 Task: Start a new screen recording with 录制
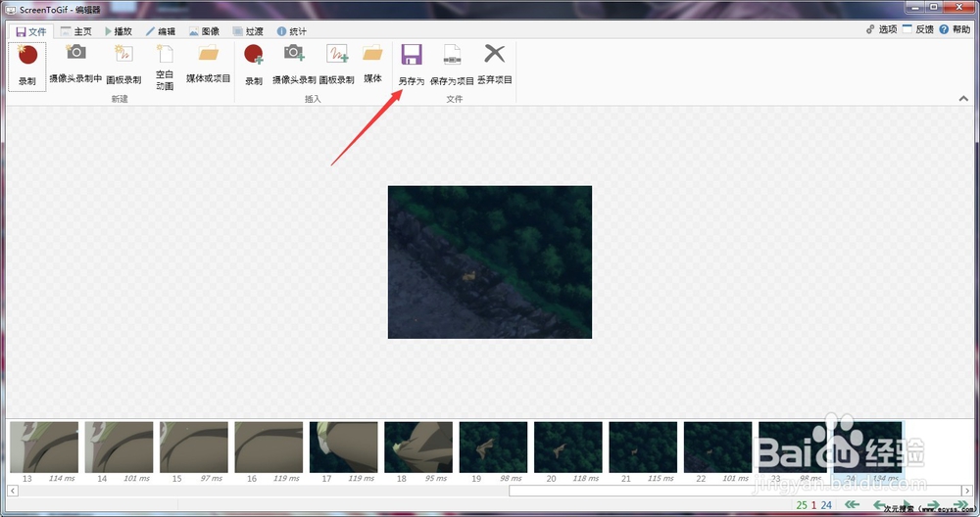click(26, 67)
